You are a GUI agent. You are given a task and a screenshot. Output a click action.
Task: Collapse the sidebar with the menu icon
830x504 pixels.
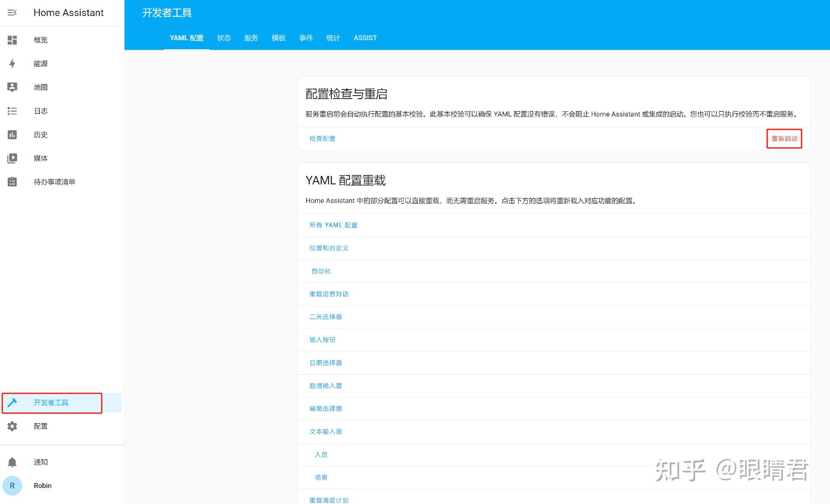coord(12,13)
